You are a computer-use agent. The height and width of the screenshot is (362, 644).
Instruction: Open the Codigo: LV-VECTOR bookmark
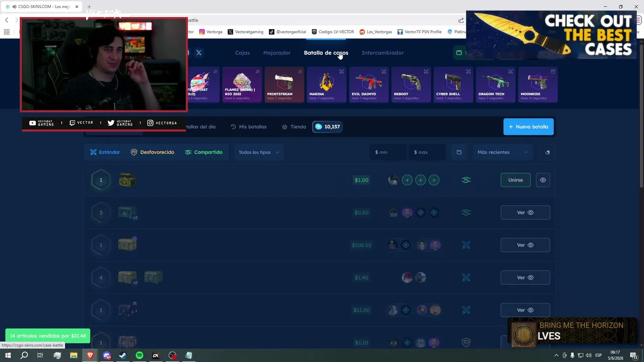(333, 32)
